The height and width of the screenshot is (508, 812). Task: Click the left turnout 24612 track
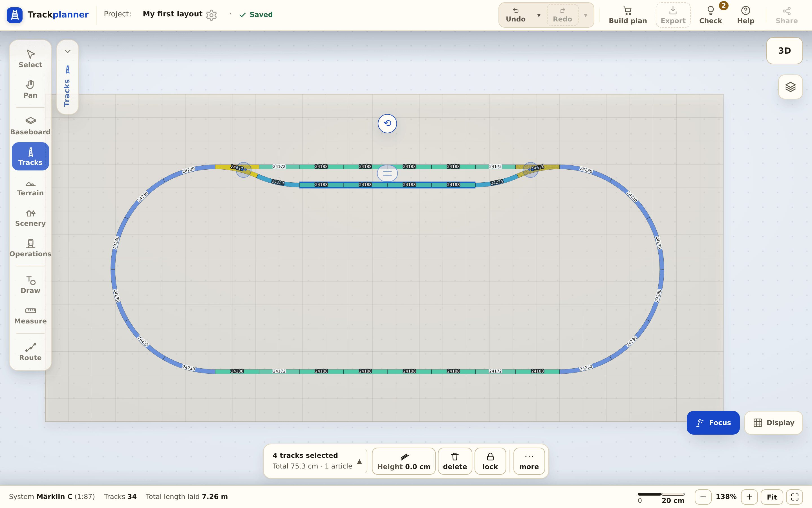pos(237,168)
